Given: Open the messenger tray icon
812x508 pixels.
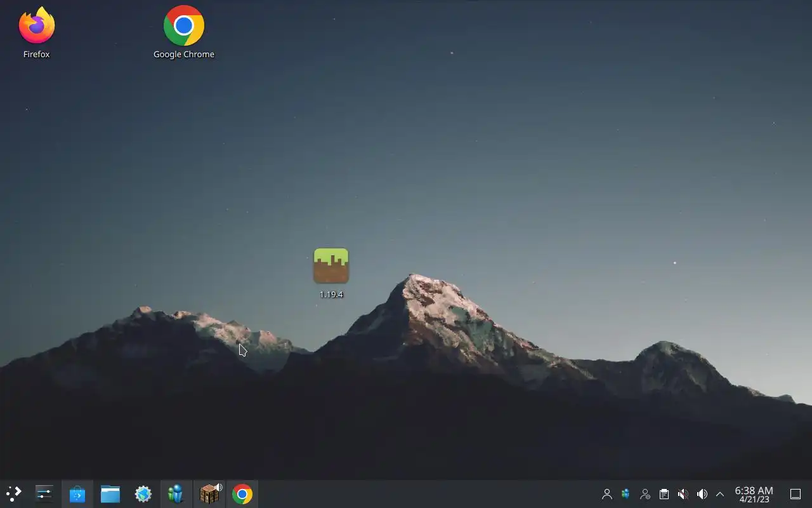Looking at the screenshot, I should click(x=626, y=494).
